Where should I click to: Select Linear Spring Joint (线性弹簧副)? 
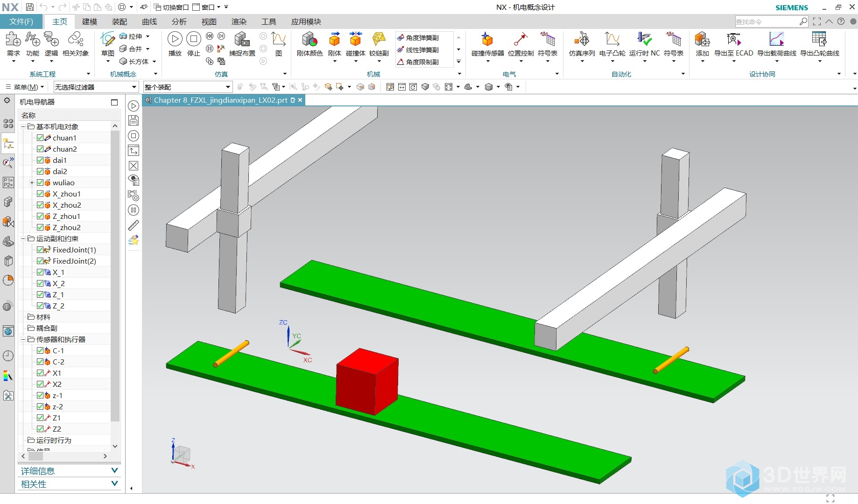(418, 50)
